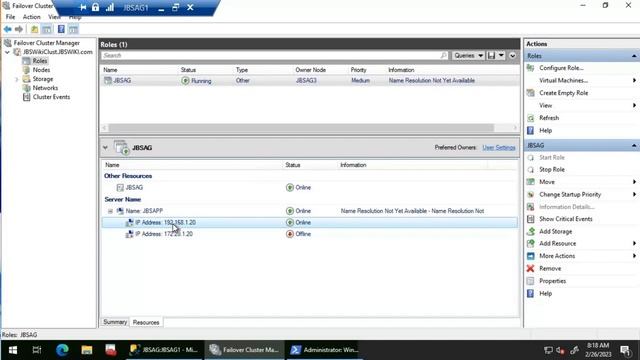Expand the Storage tree node

point(17,79)
